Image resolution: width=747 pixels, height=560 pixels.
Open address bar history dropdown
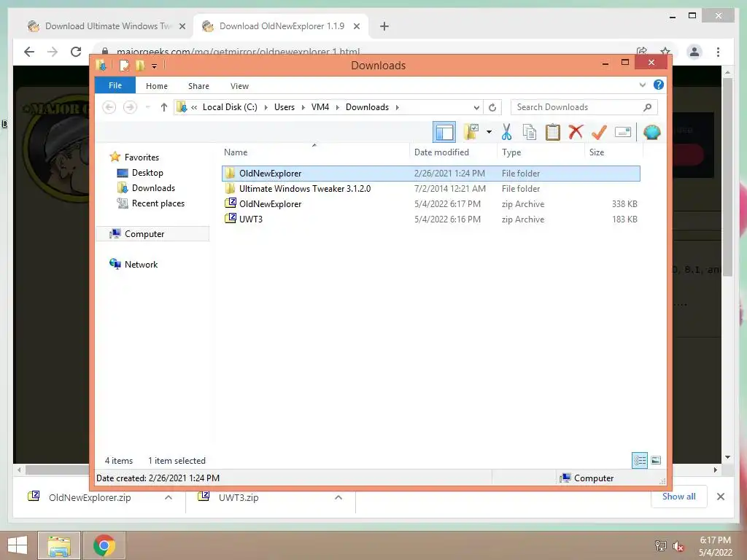[476, 108]
